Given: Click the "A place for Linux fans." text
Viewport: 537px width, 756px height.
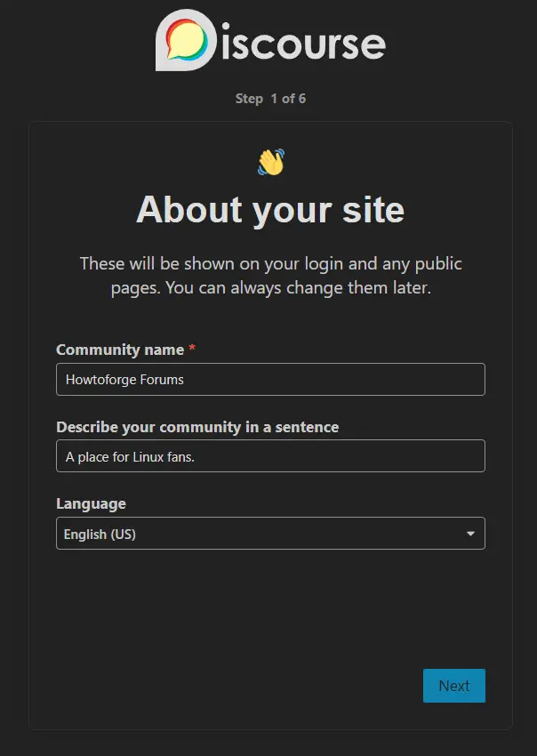Looking at the screenshot, I should point(130,457).
